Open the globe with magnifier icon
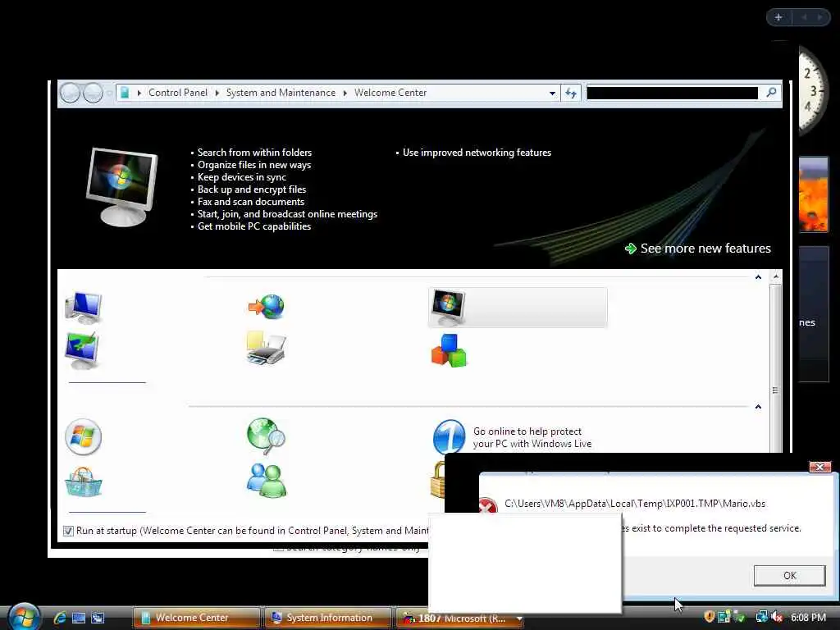 267,436
